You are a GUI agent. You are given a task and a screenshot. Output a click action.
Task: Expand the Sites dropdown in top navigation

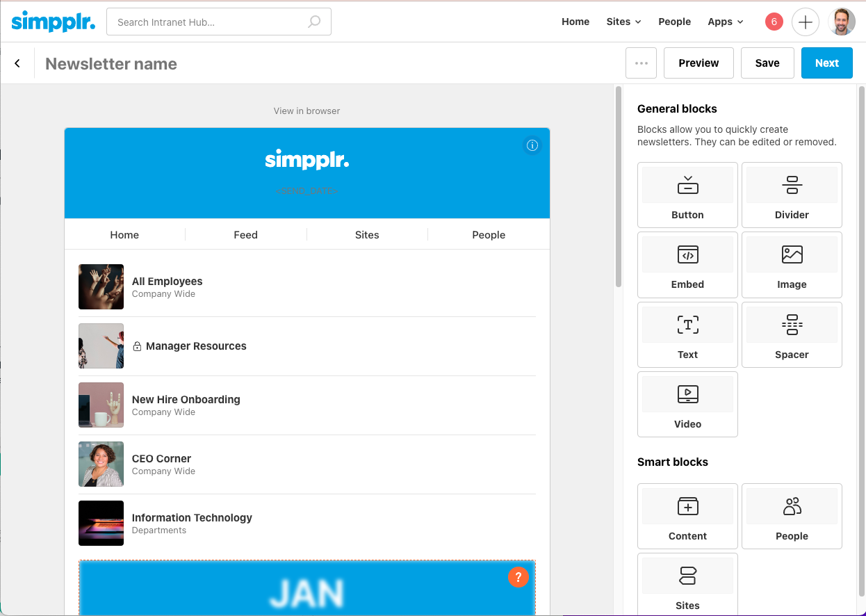click(x=623, y=22)
